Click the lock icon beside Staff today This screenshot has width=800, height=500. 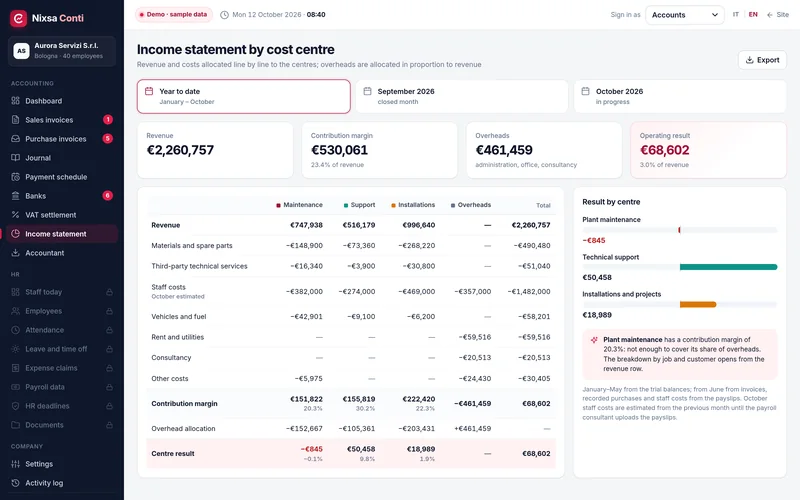tap(109, 292)
